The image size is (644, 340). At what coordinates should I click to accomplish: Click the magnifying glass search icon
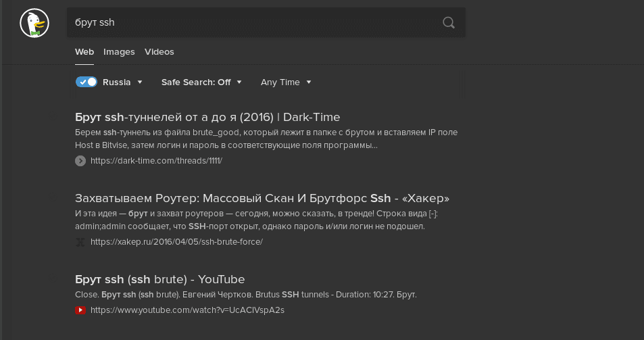pos(449,22)
